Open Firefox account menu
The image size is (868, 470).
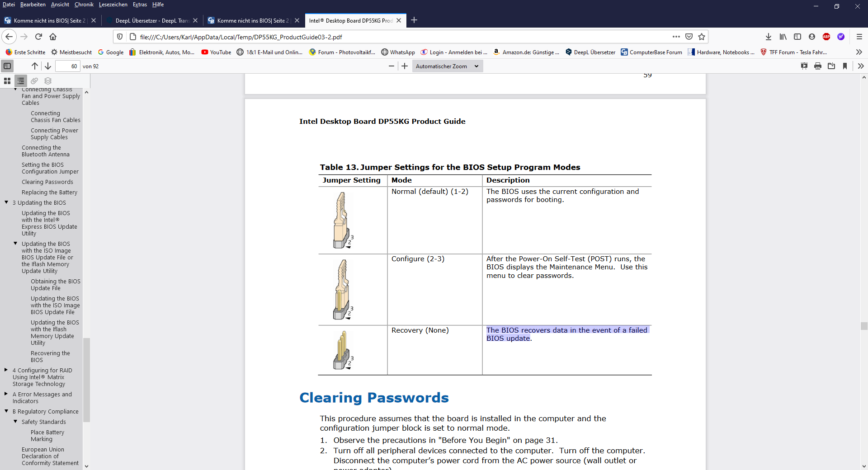[x=812, y=37]
